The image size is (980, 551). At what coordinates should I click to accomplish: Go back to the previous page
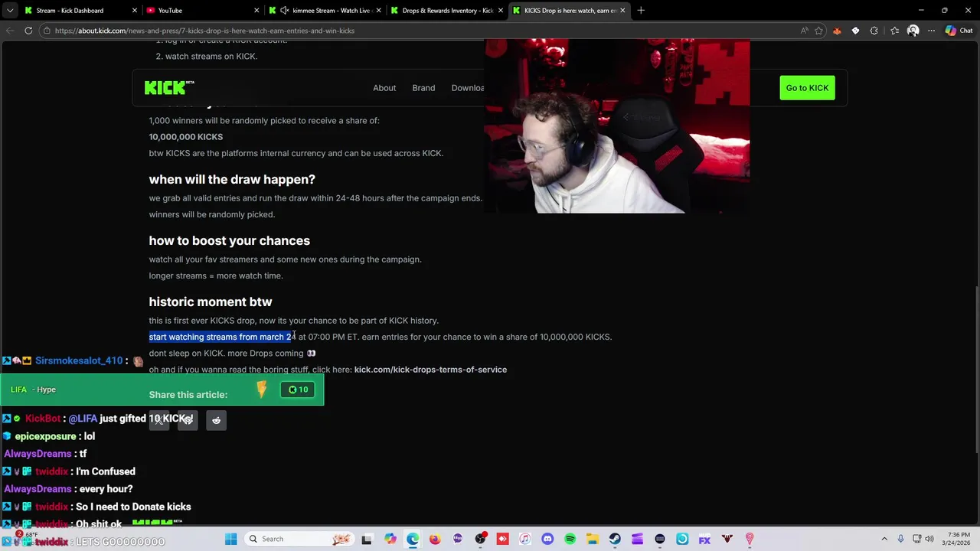(10, 31)
